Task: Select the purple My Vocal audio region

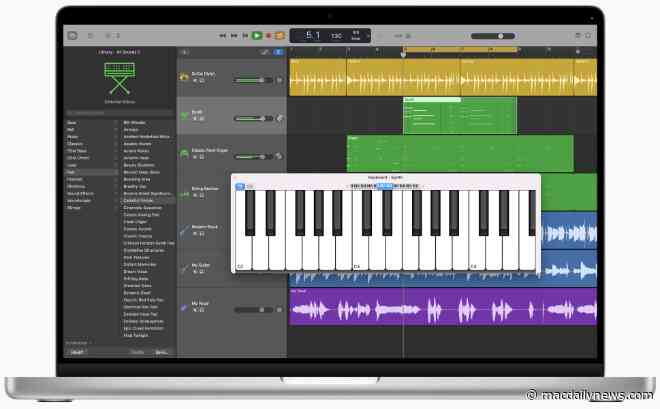Action: (443, 307)
